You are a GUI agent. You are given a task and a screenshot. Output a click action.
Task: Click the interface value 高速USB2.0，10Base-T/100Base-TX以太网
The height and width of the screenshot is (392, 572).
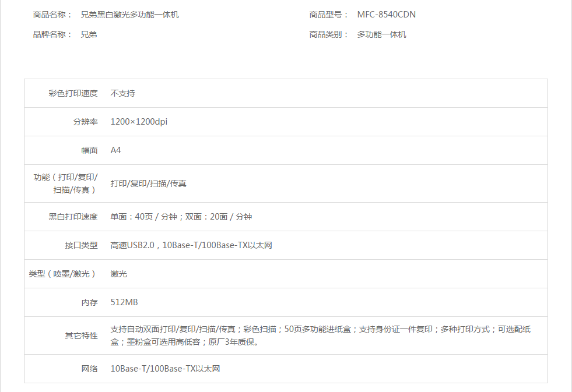[191, 245]
